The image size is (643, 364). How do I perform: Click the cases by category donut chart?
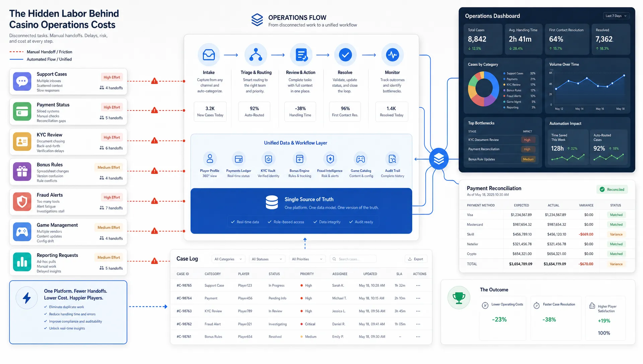click(x=483, y=89)
